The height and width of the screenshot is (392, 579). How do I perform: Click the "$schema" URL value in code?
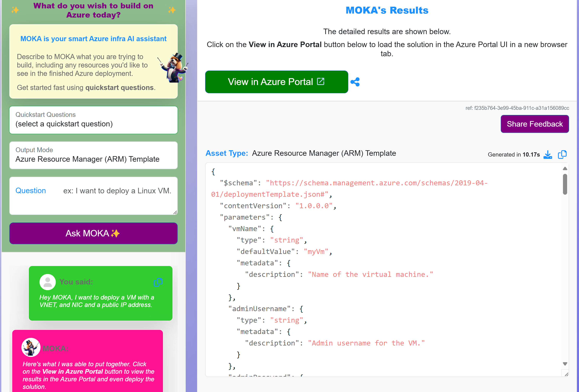coord(349,189)
